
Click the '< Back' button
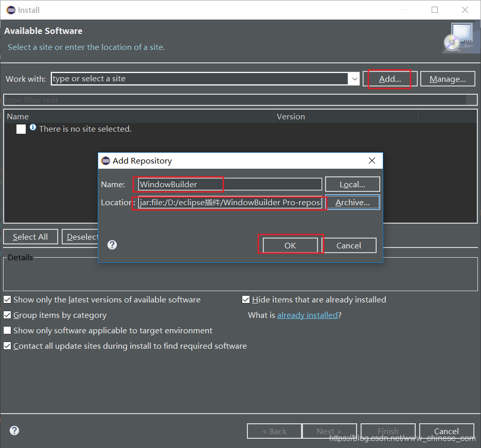pyautogui.click(x=274, y=431)
